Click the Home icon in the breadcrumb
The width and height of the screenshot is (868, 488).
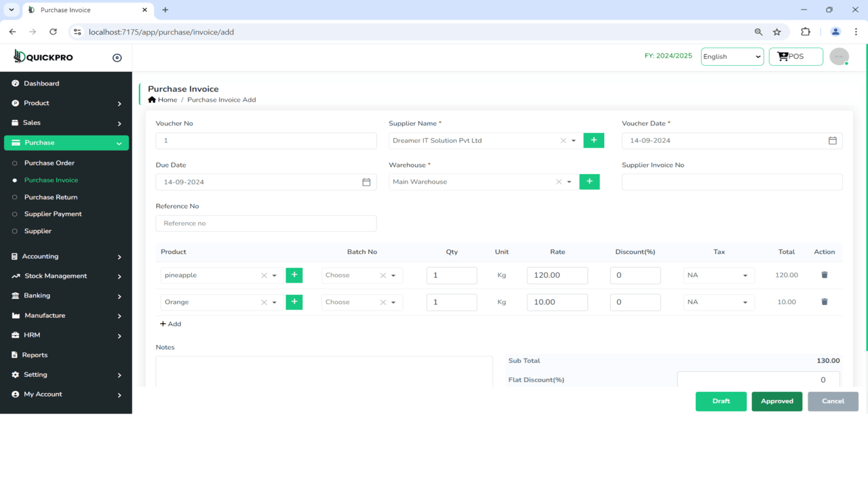point(152,99)
